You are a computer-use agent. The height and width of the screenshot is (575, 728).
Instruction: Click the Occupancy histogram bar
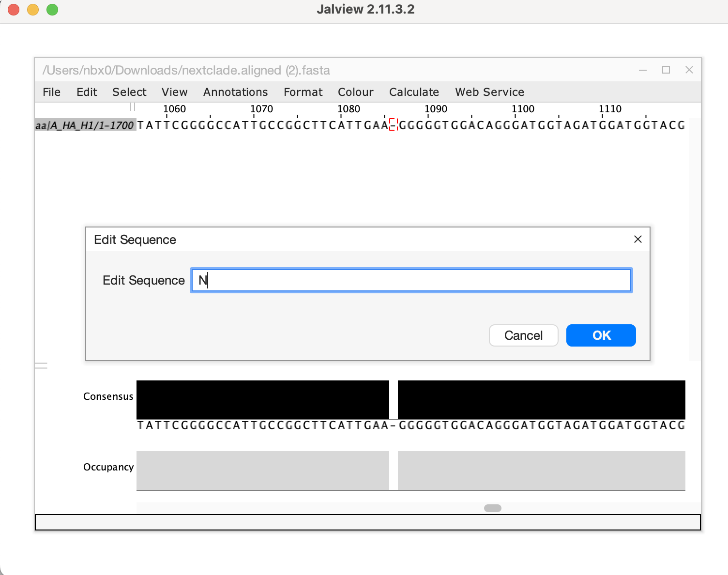[411, 470]
